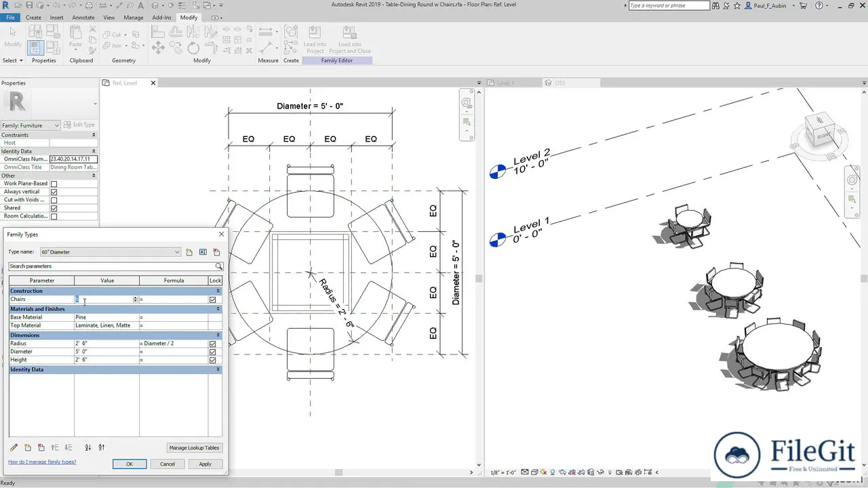Click the New Parameter icon at dialog bottom
This screenshot has height=488, width=868.
pyautogui.click(x=28, y=447)
